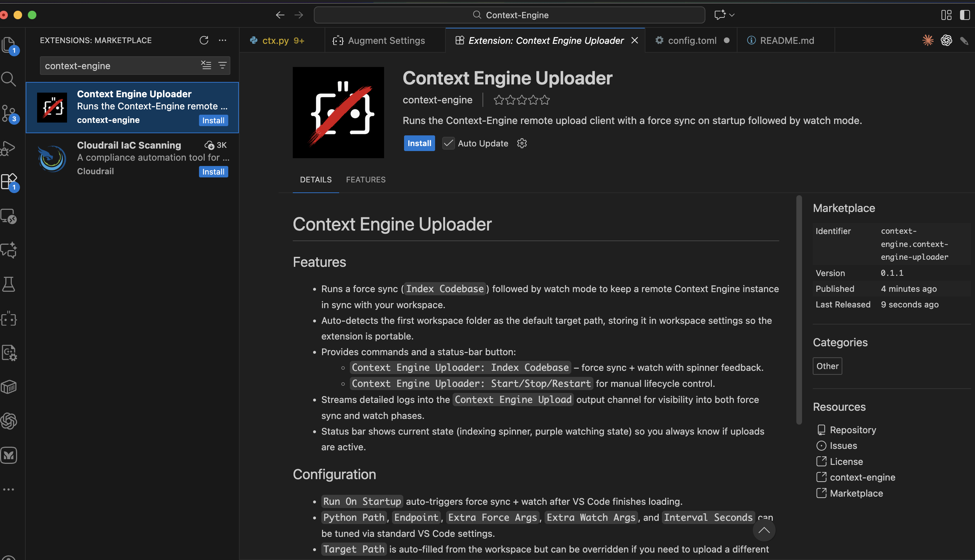Open the Testing beaker view
The width and height of the screenshot is (975, 560).
tap(9, 284)
